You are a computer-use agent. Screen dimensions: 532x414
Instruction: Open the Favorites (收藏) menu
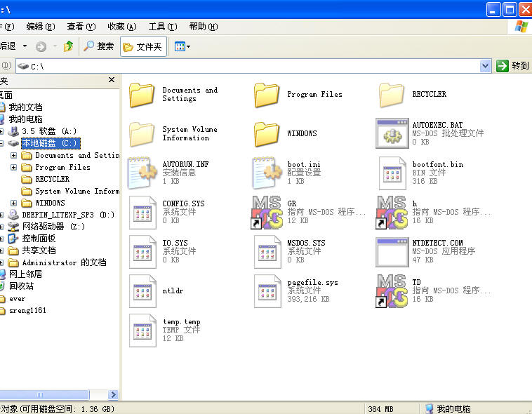click(x=122, y=27)
